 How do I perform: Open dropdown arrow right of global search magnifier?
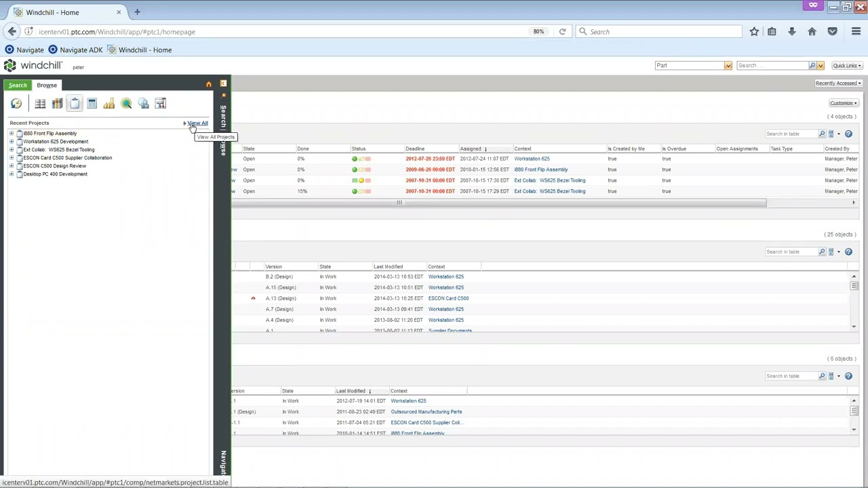click(x=821, y=66)
